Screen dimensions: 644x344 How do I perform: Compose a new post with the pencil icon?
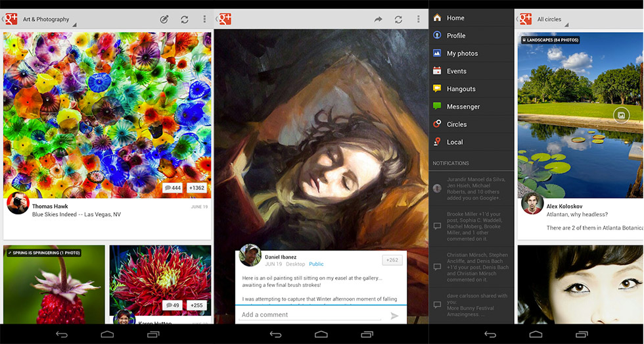[x=164, y=20]
